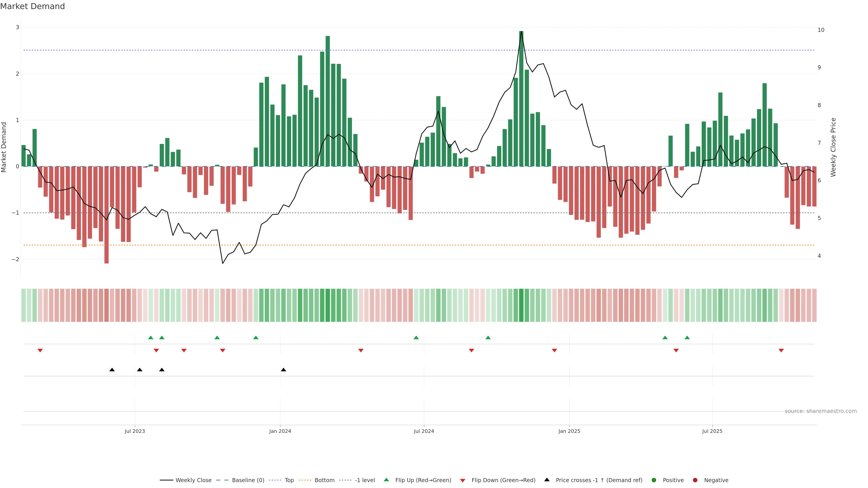Toggle the Baseline (0) legend entry

248,480
